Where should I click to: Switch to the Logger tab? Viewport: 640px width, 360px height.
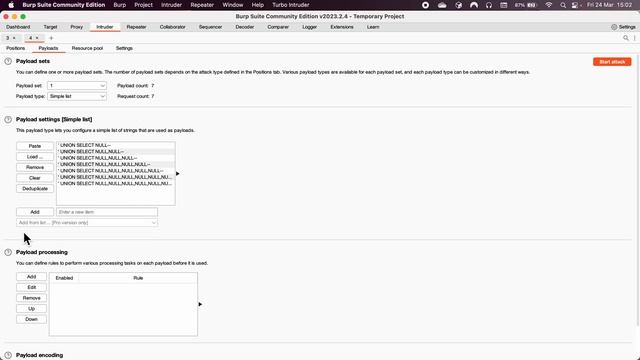(309, 27)
